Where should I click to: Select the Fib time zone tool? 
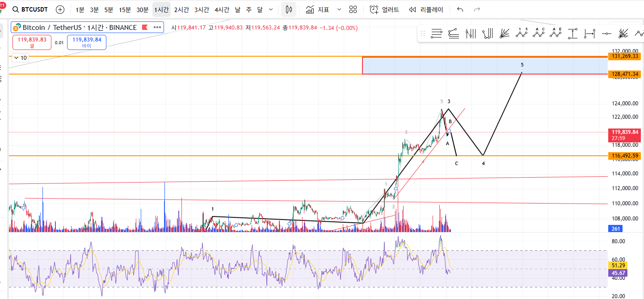click(471, 33)
